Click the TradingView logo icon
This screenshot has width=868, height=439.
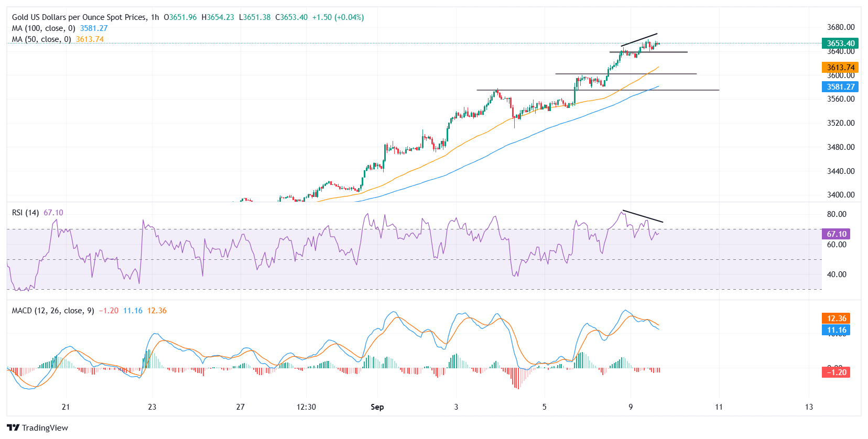(13, 427)
